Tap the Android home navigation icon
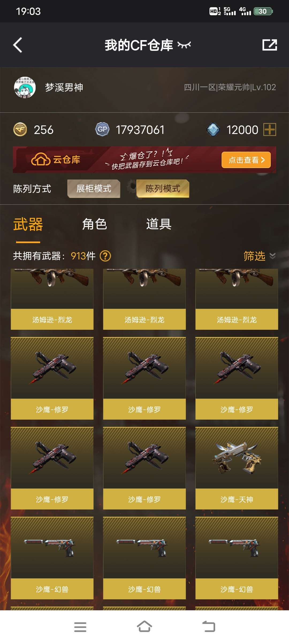This screenshot has height=644, width=289. (x=144, y=627)
